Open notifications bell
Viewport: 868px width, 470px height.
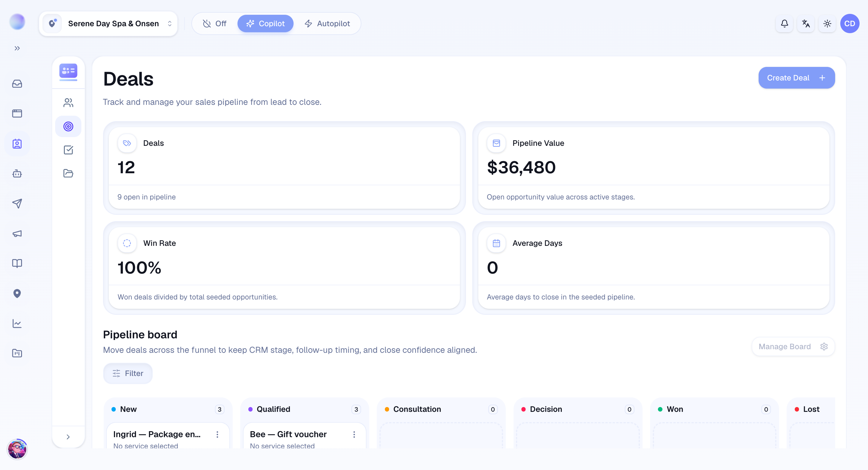point(785,23)
